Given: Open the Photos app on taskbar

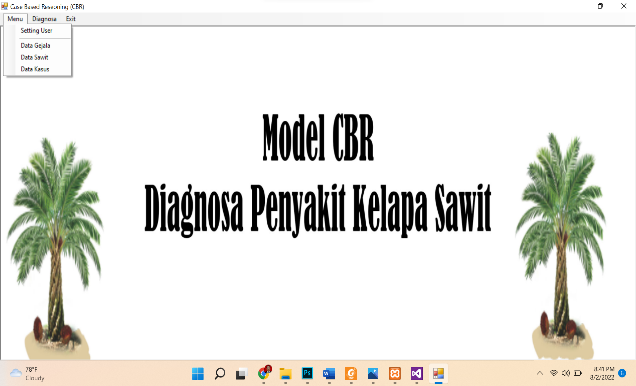Looking at the screenshot, I should [373, 373].
